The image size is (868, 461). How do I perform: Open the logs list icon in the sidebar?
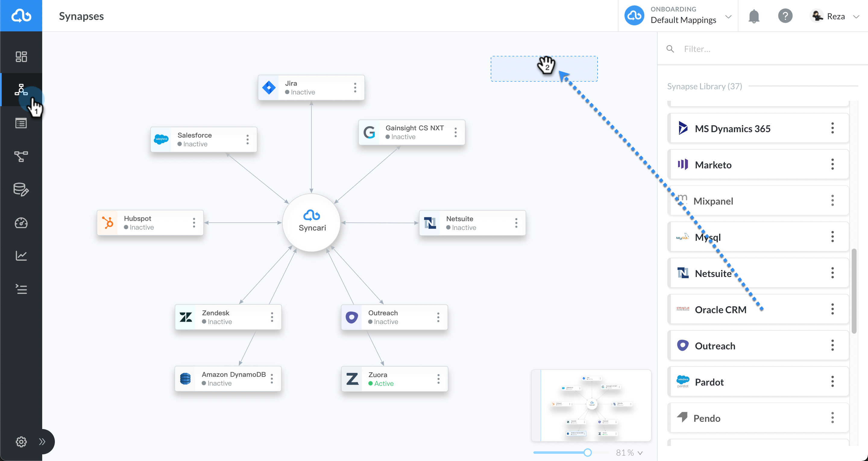[x=21, y=289]
